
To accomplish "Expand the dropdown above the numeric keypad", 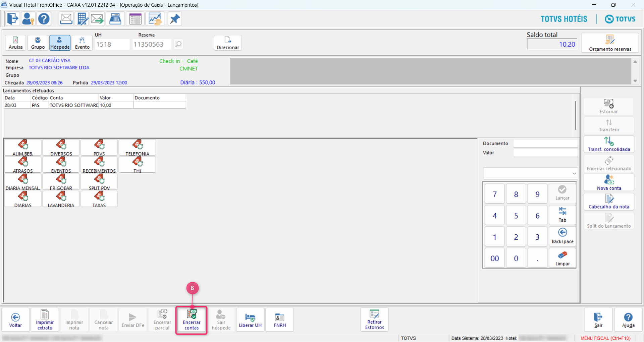I will pos(574,173).
